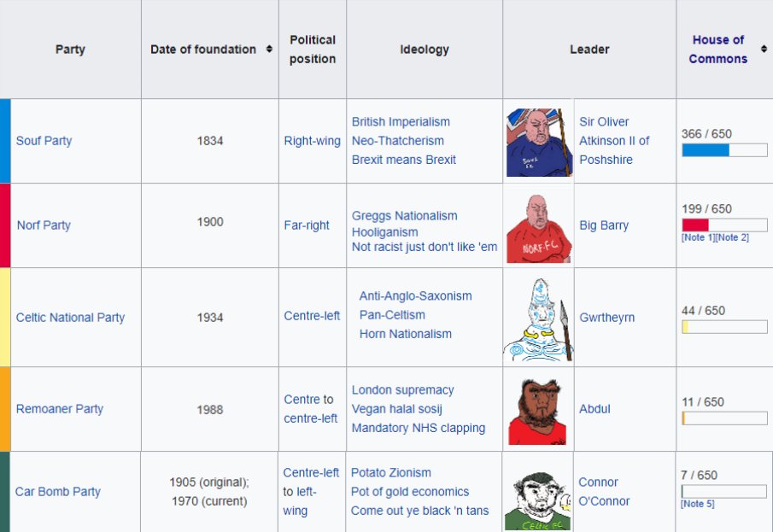Open Gwrtheyrn leader portrait image
The width and height of the screenshot is (773, 532).
click(x=539, y=319)
